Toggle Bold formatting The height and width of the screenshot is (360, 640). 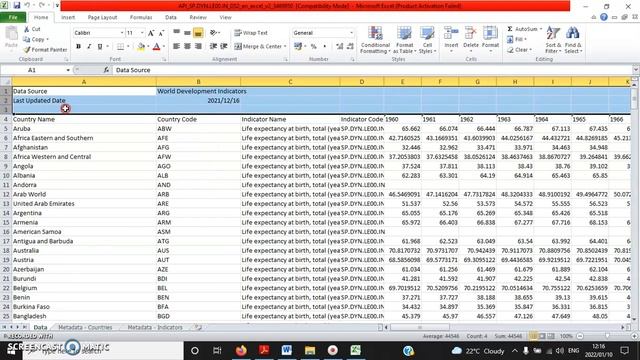pos(78,47)
